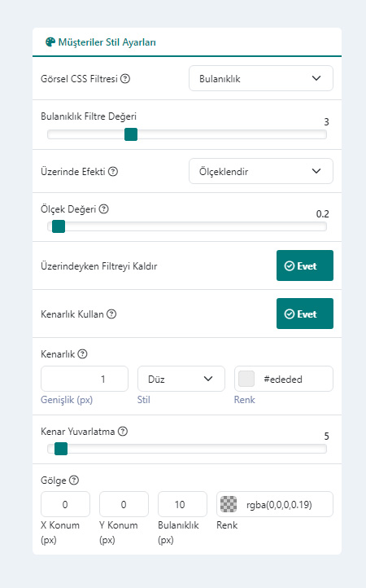
Task: Click help icon beside Kenarlık Kullan
Action: click(x=111, y=314)
